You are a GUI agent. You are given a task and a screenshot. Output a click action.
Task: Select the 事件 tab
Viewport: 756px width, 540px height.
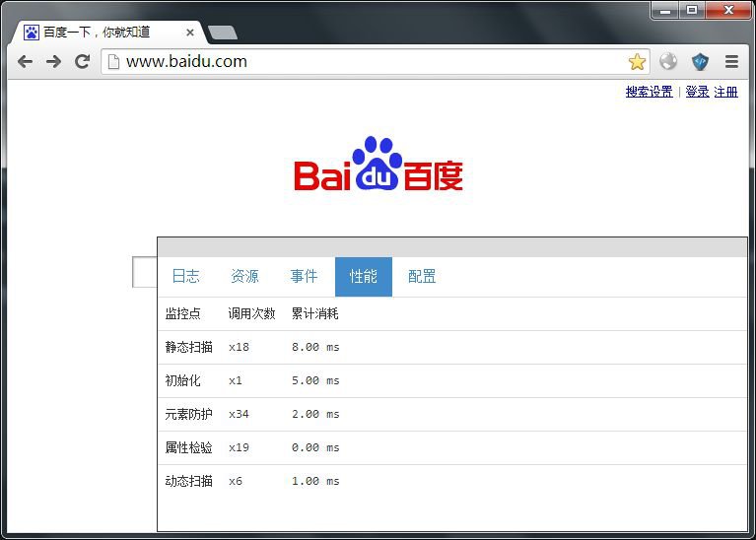[x=304, y=277]
